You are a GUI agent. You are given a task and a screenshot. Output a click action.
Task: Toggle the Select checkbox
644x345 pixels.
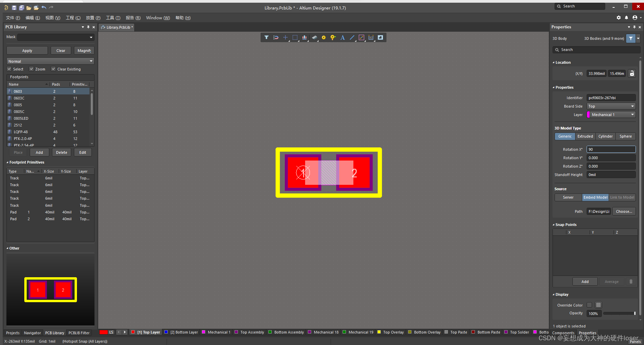coord(9,69)
